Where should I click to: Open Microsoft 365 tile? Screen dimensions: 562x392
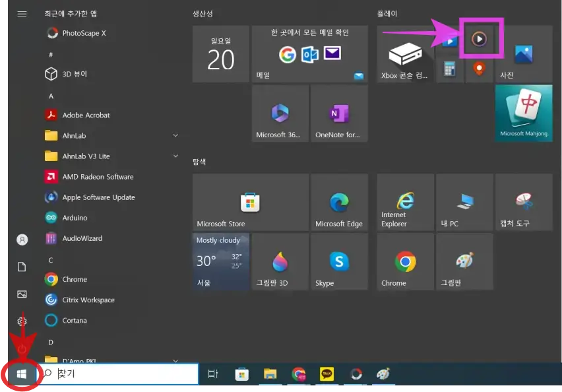click(280, 114)
